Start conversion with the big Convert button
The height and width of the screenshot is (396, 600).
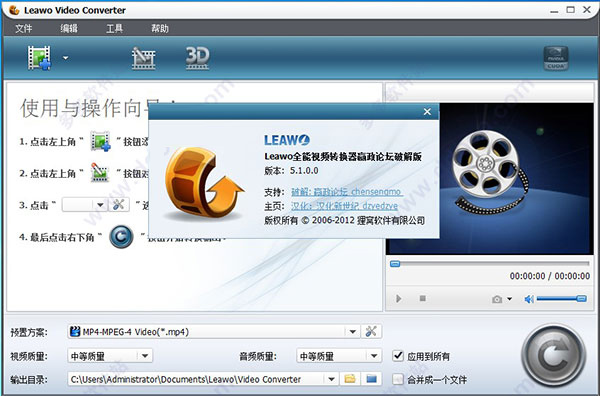pos(553,356)
